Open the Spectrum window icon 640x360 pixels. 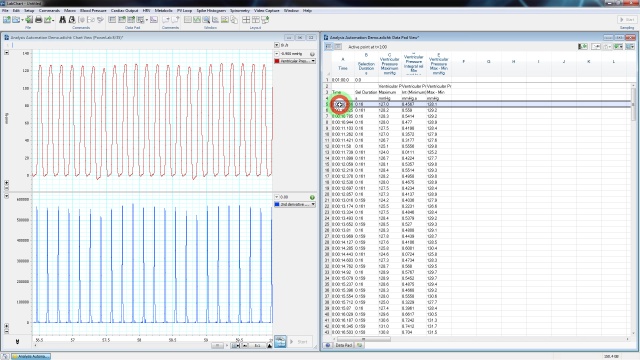(x=224, y=20)
